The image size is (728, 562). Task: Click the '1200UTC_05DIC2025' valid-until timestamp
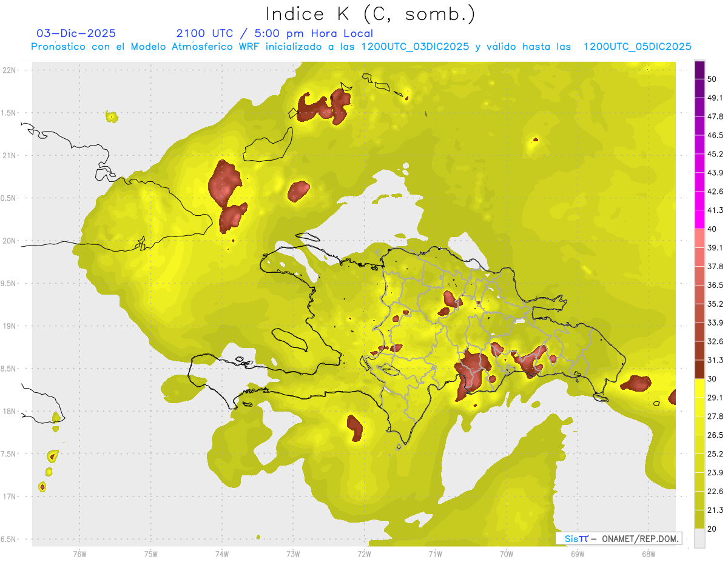(637, 47)
